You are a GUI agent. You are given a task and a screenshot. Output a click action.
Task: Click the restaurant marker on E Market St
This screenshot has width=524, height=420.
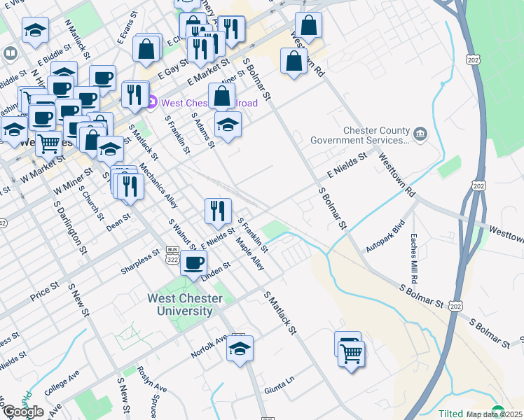point(200,52)
